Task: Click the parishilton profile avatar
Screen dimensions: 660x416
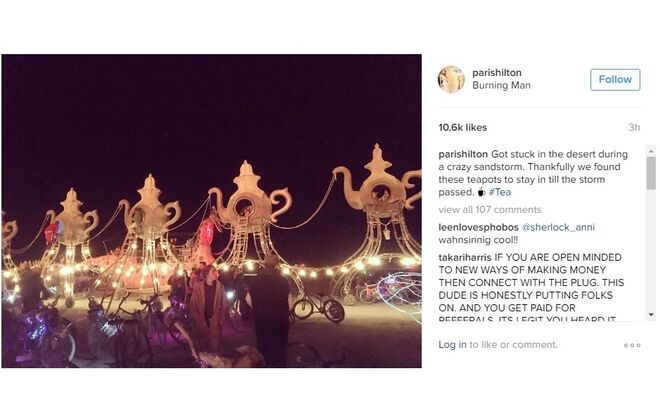Action: pos(451,79)
